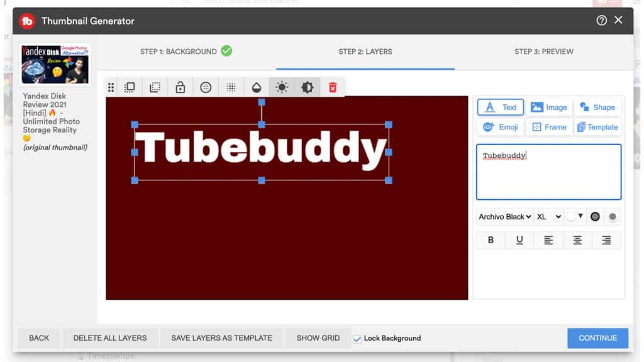The height and width of the screenshot is (362, 644).
Task: Select Step 2: Layers tab
Action: (x=365, y=52)
